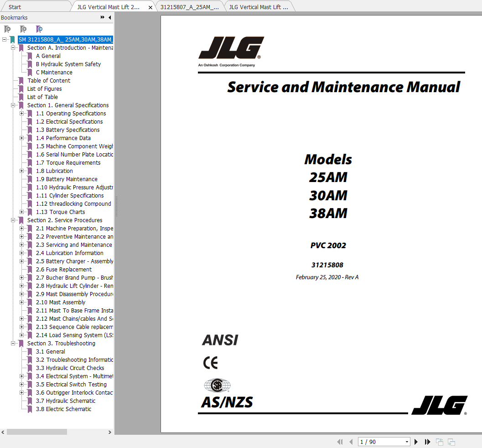Collapse the root SM 31215808 bookmark node

[x=4, y=39]
